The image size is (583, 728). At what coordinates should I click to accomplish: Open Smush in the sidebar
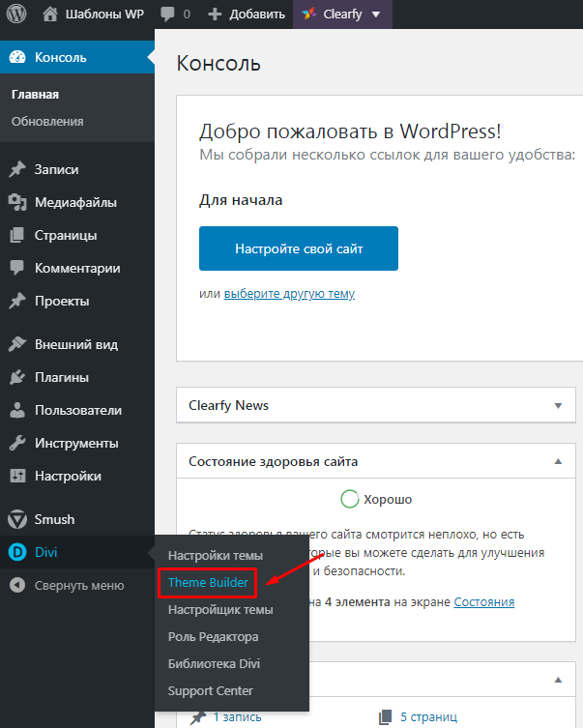(x=54, y=519)
